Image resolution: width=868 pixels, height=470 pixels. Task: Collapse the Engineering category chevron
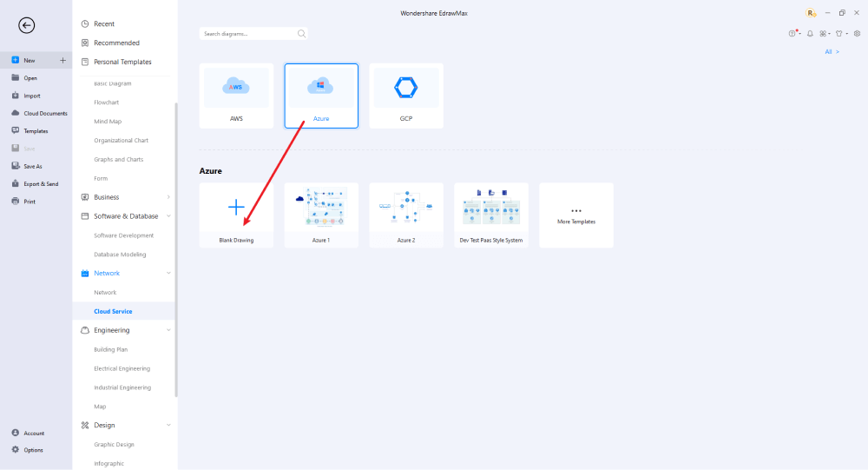(x=168, y=330)
